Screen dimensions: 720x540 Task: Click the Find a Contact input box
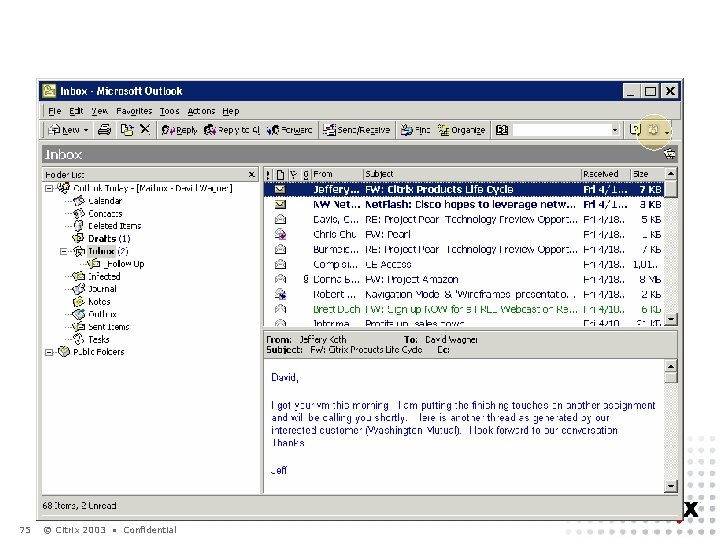pos(561,130)
